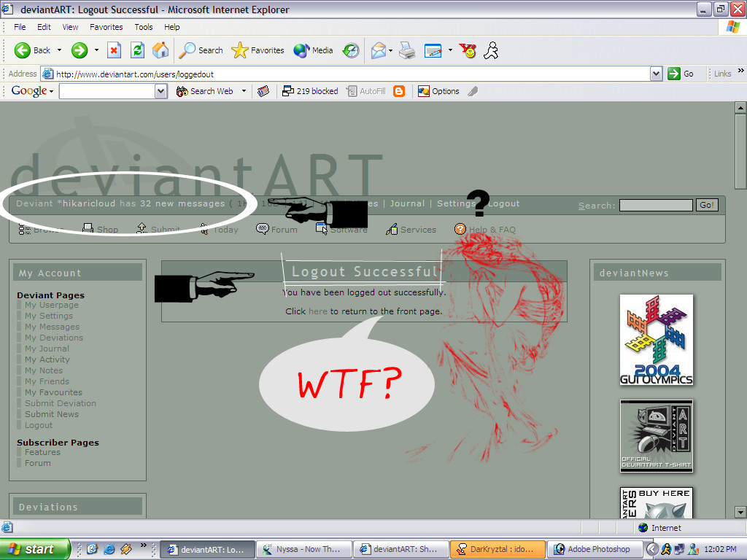Open the File menu
Viewport: 747px width, 560px height.
pos(20,27)
